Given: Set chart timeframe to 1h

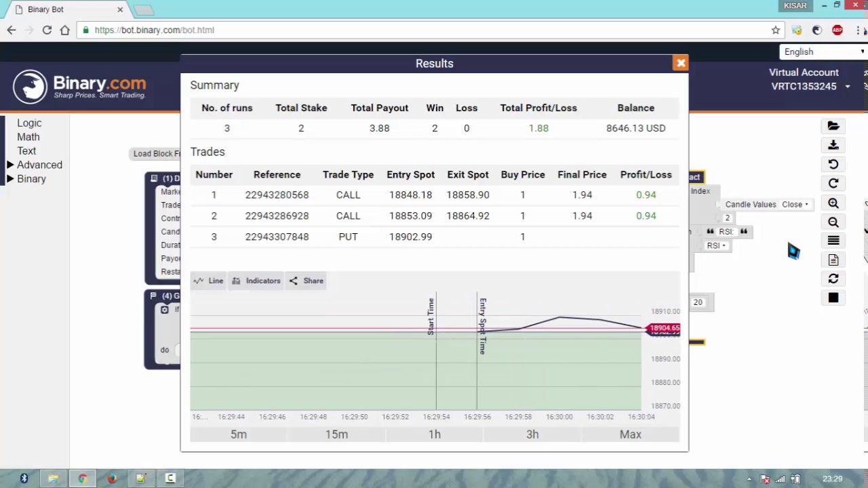Looking at the screenshot, I should [435, 434].
